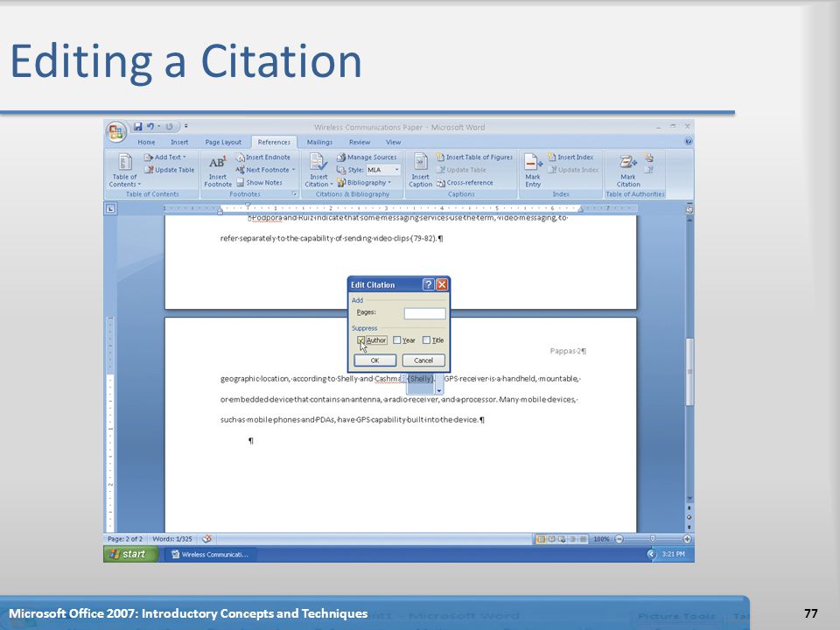Open the Page Layout tab

coord(223,142)
